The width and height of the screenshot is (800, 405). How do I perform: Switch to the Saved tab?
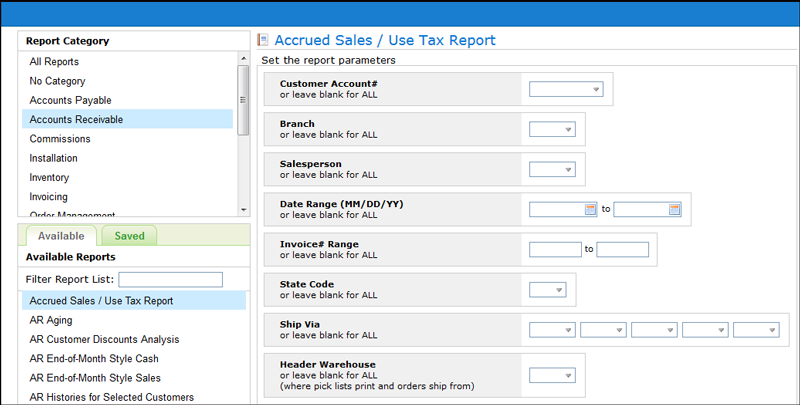coord(129,236)
